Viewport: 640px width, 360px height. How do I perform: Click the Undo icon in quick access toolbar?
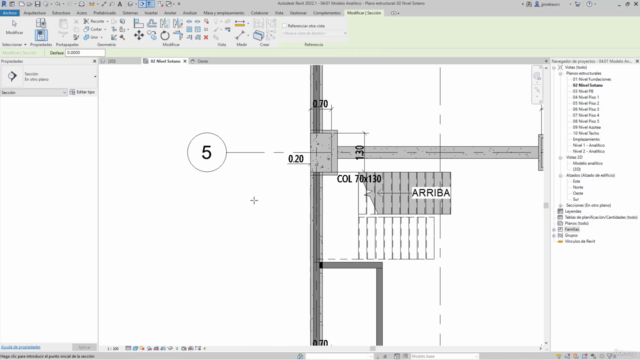tap(58, 4)
